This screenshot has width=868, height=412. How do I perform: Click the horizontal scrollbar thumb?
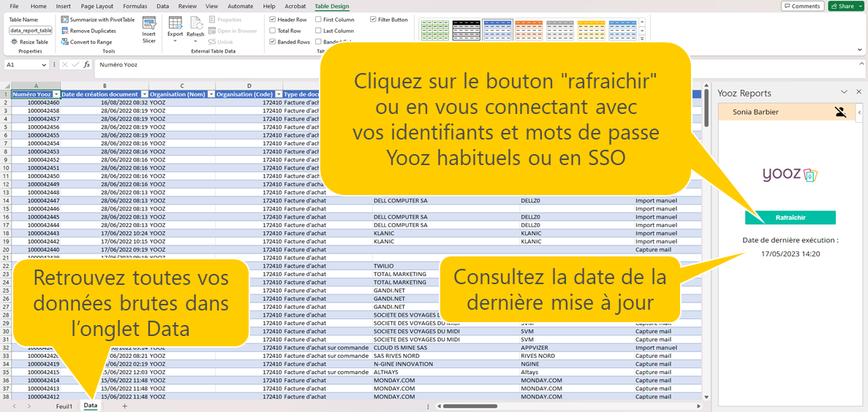(470, 406)
